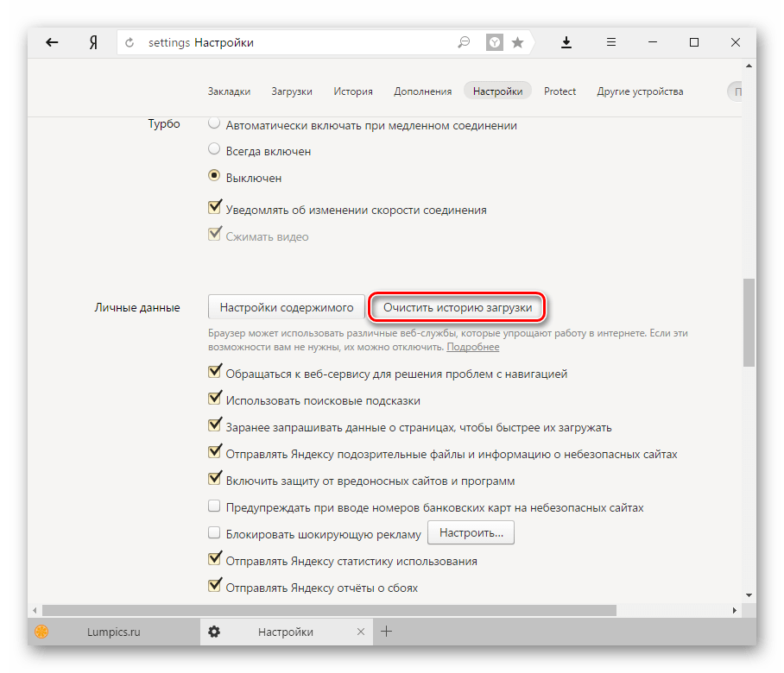Open the downloads arrow icon

pos(567,42)
